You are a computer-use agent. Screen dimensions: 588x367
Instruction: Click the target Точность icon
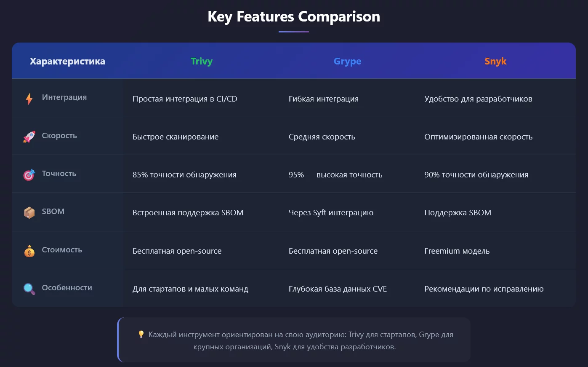pos(29,174)
